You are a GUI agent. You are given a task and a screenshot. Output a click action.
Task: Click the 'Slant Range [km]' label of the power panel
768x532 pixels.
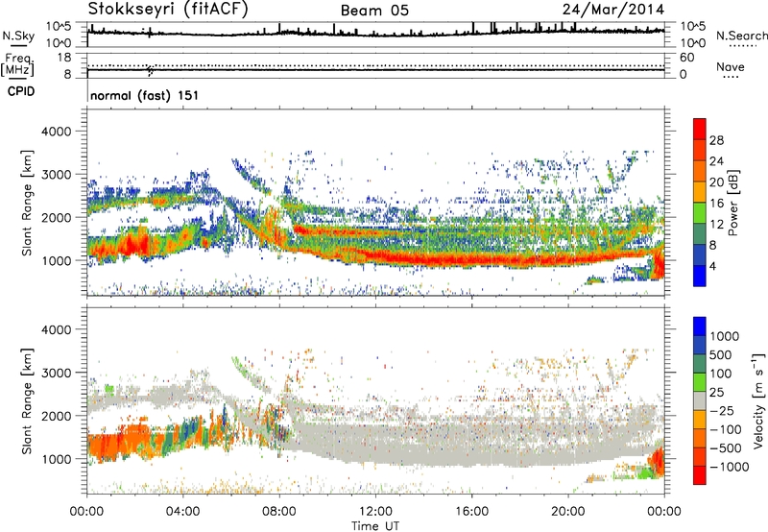27,203
